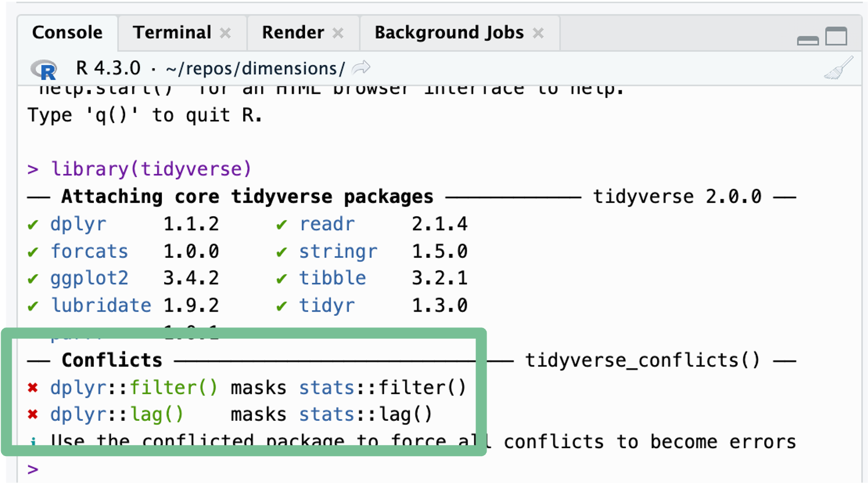868x483 pixels.
Task: Close the Terminal tab
Action: (225, 33)
